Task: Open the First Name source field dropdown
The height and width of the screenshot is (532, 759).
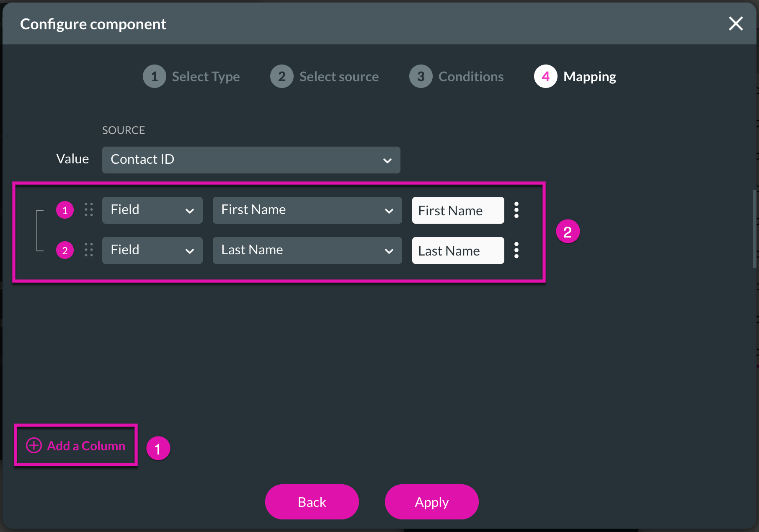Action: point(307,210)
